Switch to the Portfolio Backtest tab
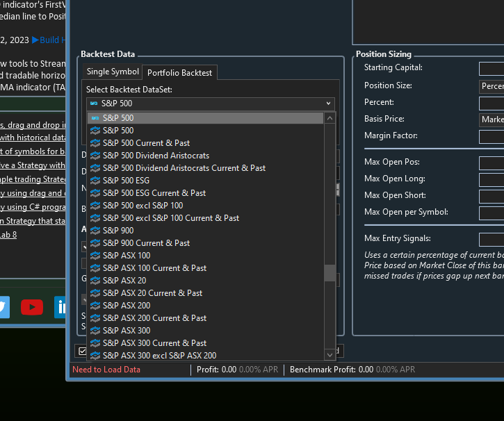The image size is (504, 421). pyautogui.click(x=180, y=73)
